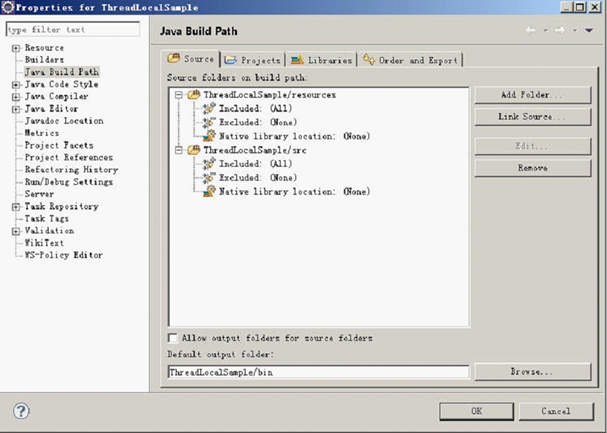Expand the Validation node
This screenshot has height=433, width=607.
coord(16,231)
